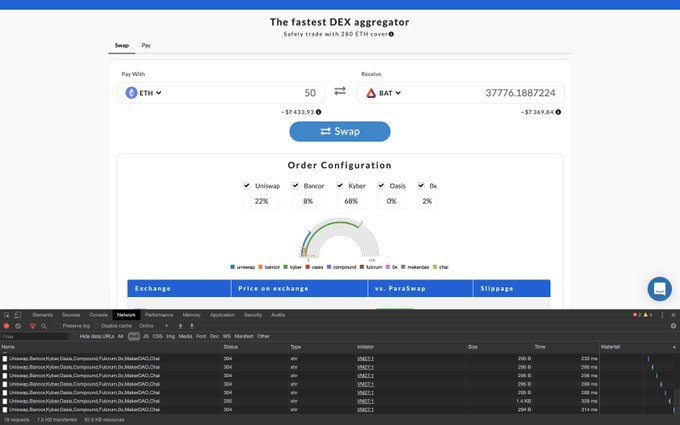Click the red error count indicator
Image resolution: width=680 pixels, height=425 pixels.
tap(637, 315)
